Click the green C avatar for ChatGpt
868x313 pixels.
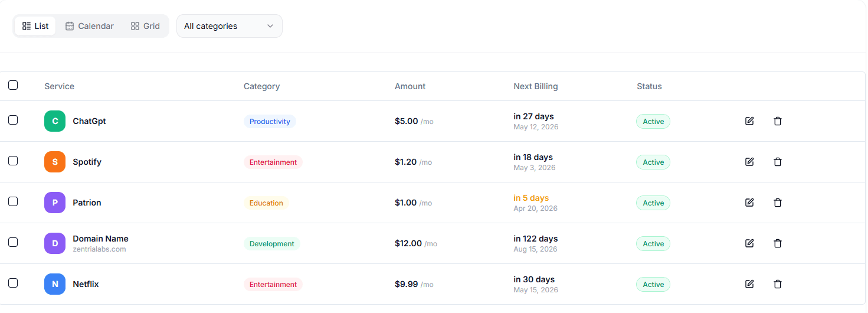55,121
